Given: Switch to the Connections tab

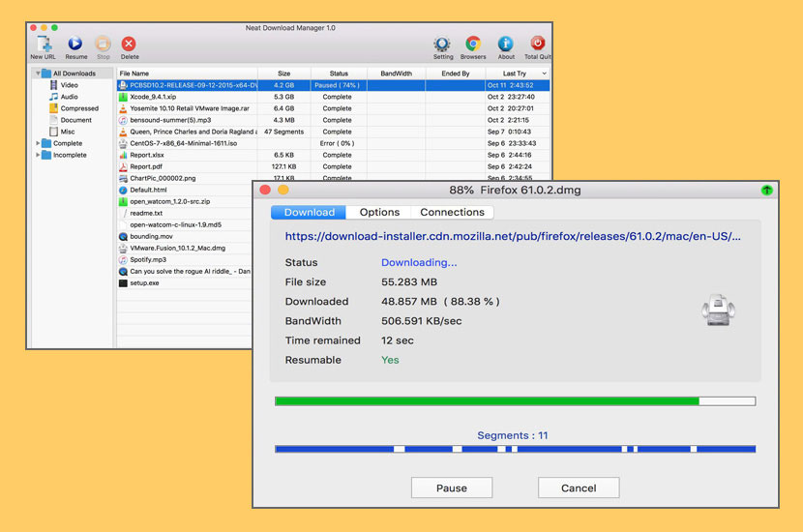Looking at the screenshot, I should [452, 212].
